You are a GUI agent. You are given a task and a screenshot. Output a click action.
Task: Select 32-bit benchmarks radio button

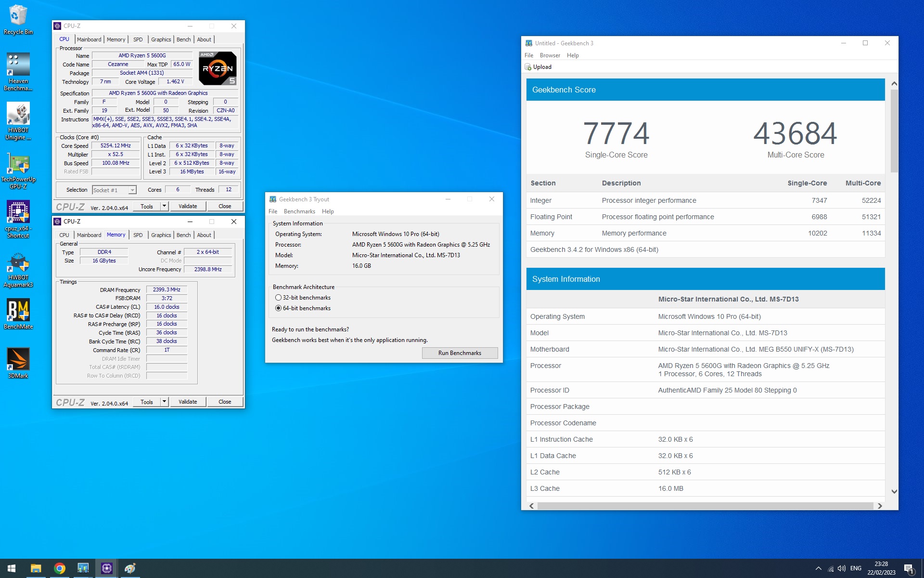click(x=278, y=298)
